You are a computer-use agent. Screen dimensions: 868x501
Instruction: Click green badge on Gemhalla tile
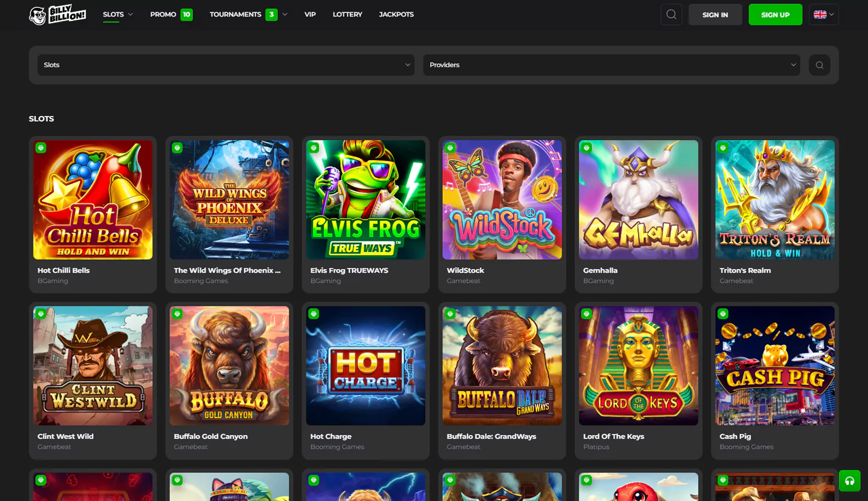tap(586, 148)
